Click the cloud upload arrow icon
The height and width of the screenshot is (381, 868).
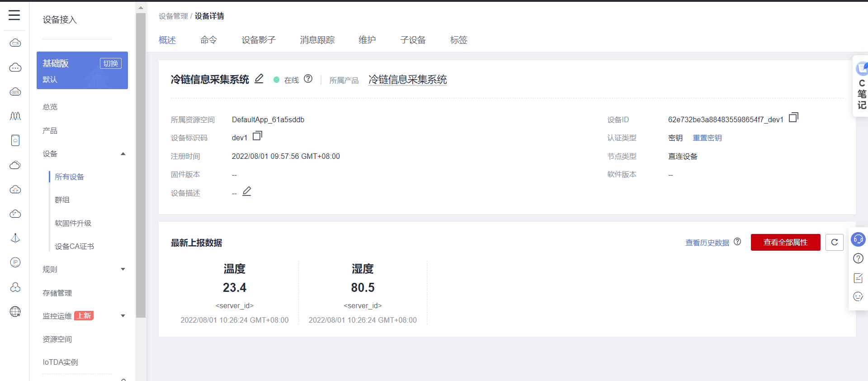tap(15, 189)
